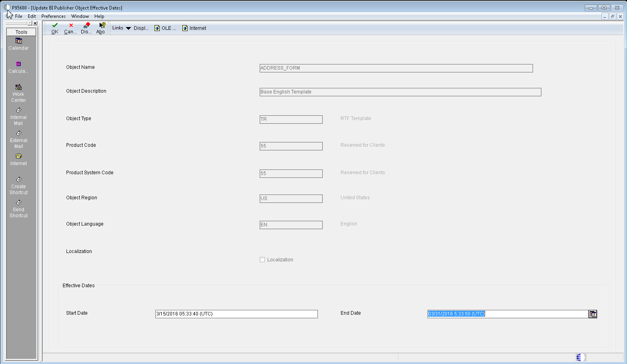Image resolution: width=627 pixels, height=364 pixels.
Task: Click the Tools panel header button
Action: pos(22,32)
